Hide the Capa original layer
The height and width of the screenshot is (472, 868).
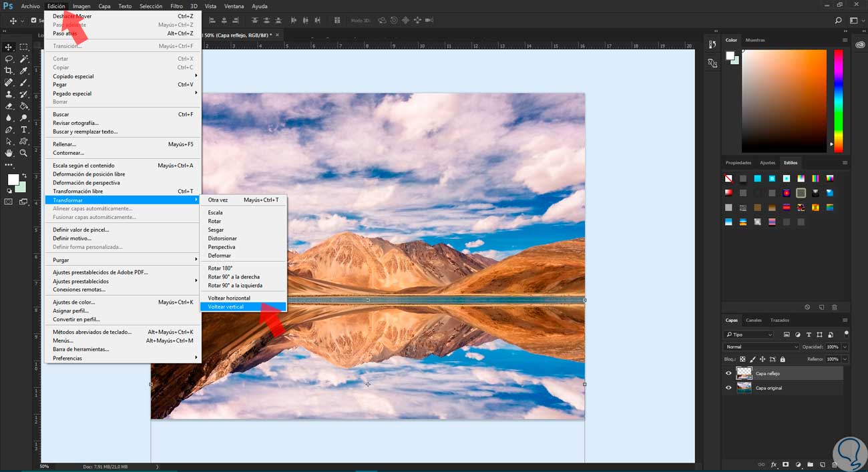728,388
